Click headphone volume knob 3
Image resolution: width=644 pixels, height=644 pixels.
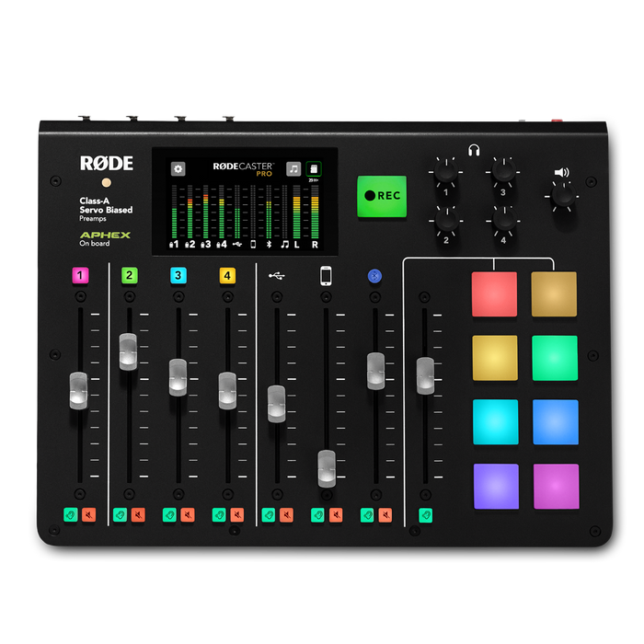503,171
